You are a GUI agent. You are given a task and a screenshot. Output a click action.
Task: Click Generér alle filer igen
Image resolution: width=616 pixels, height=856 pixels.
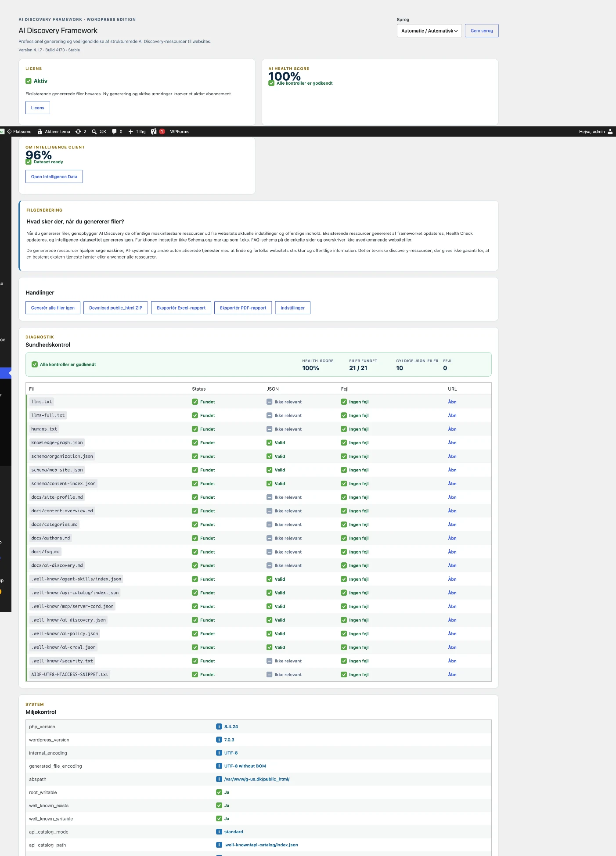[x=53, y=308]
